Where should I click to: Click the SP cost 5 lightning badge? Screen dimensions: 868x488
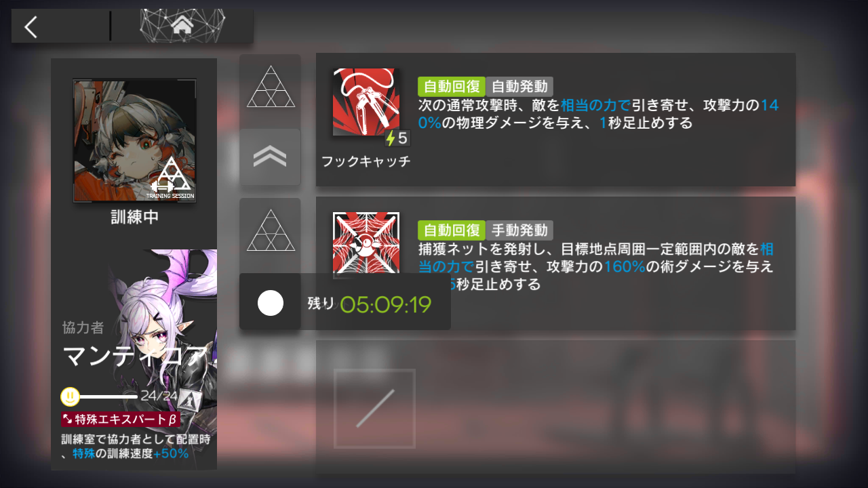(397, 138)
